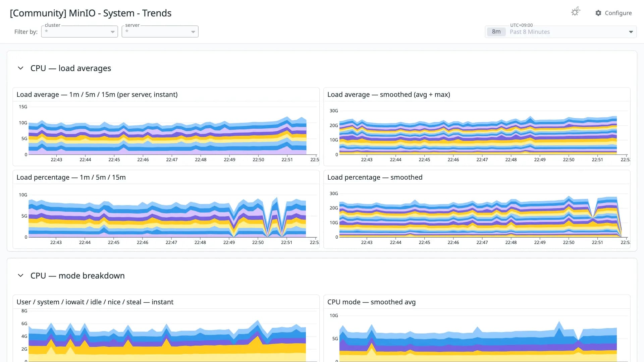This screenshot has height=362, width=644.
Task: Click the CPU — mode breakdown heading text
Action: (77, 276)
